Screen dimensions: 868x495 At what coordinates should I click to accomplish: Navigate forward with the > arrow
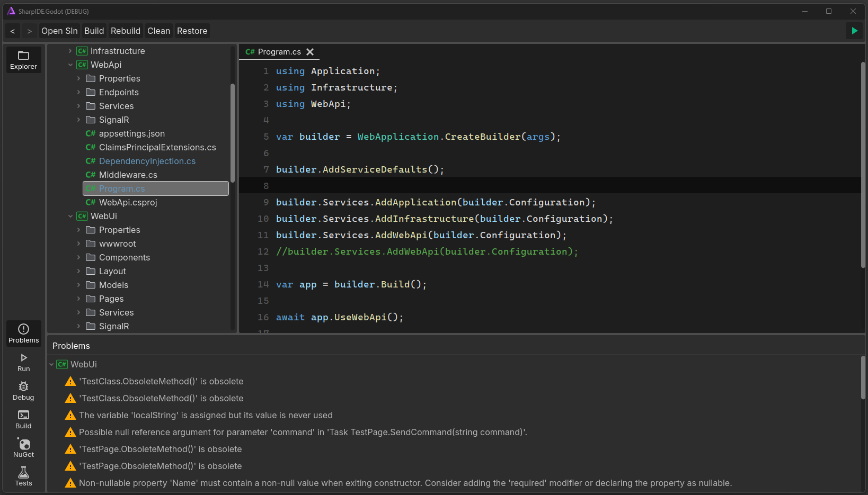point(30,31)
